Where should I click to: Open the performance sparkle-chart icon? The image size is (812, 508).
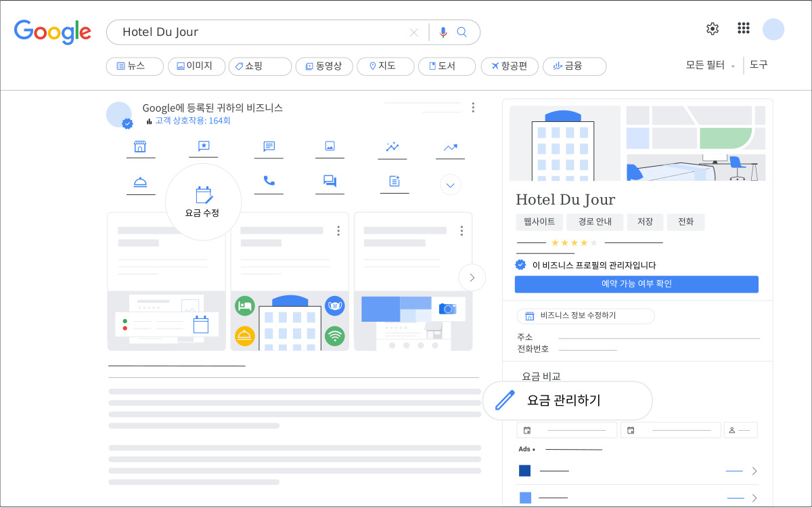click(392, 146)
